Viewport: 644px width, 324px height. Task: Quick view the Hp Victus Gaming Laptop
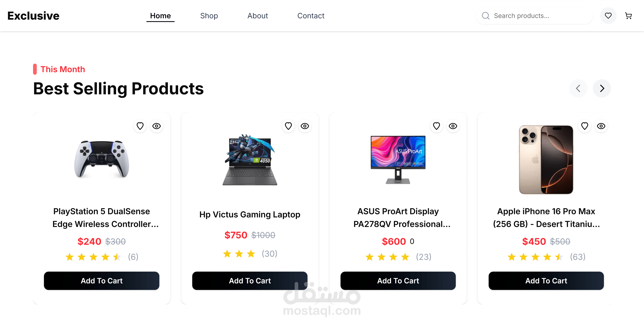[305, 126]
